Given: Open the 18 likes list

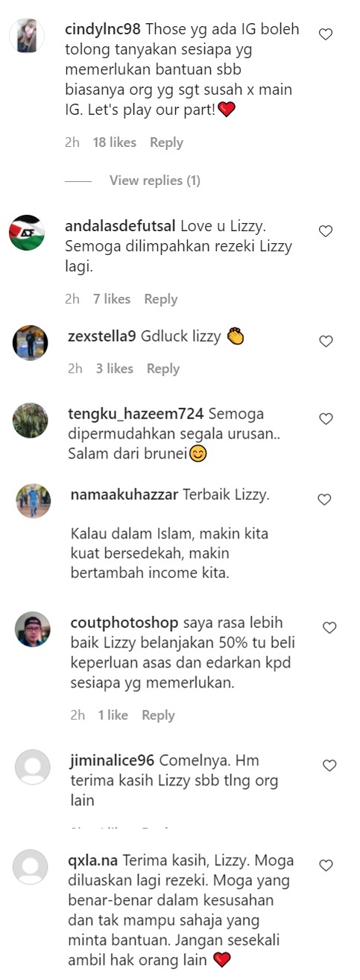Looking at the screenshot, I should pyautogui.click(x=114, y=142).
